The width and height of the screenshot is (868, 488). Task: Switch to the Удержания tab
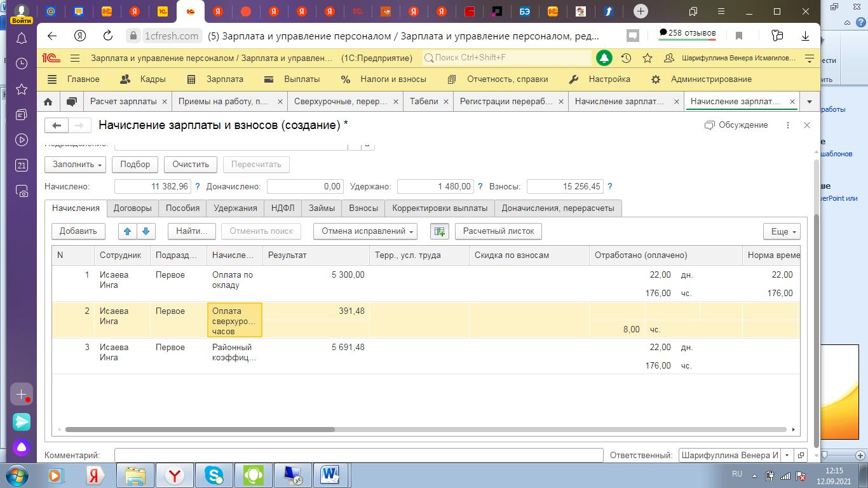click(x=235, y=208)
